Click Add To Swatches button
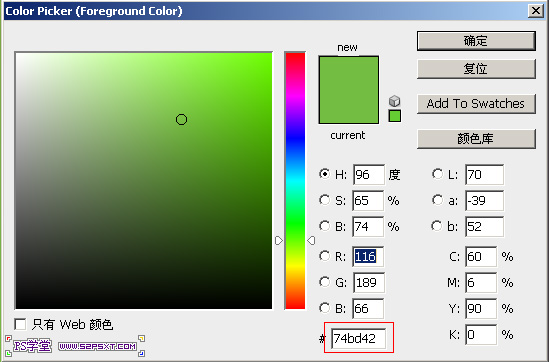 (476, 104)
